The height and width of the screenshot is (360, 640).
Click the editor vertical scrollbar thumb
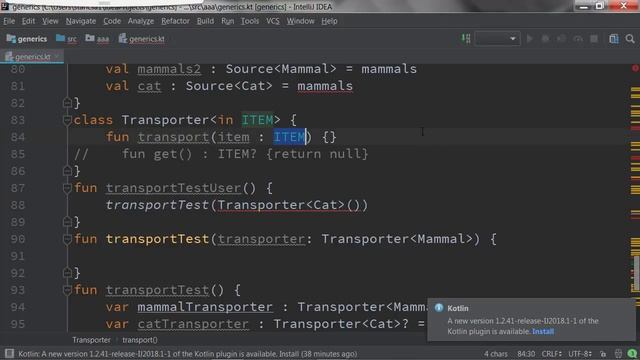coord(636,273)
